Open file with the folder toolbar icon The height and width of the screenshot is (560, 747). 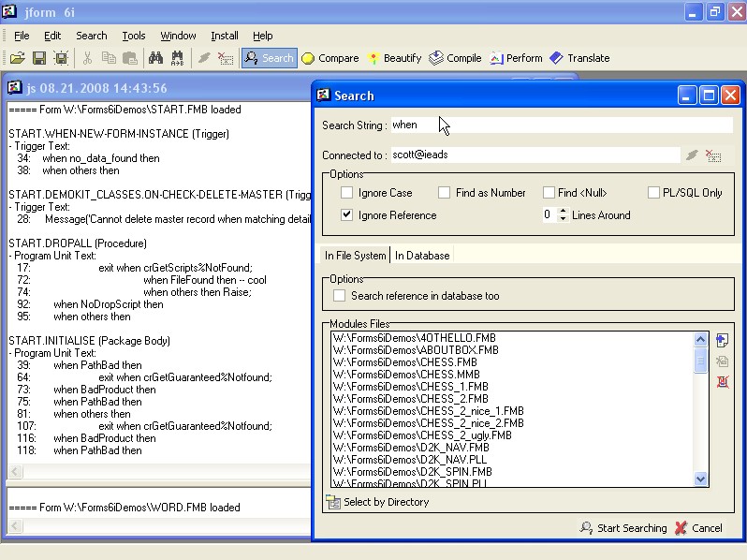[x=18, y=58]
